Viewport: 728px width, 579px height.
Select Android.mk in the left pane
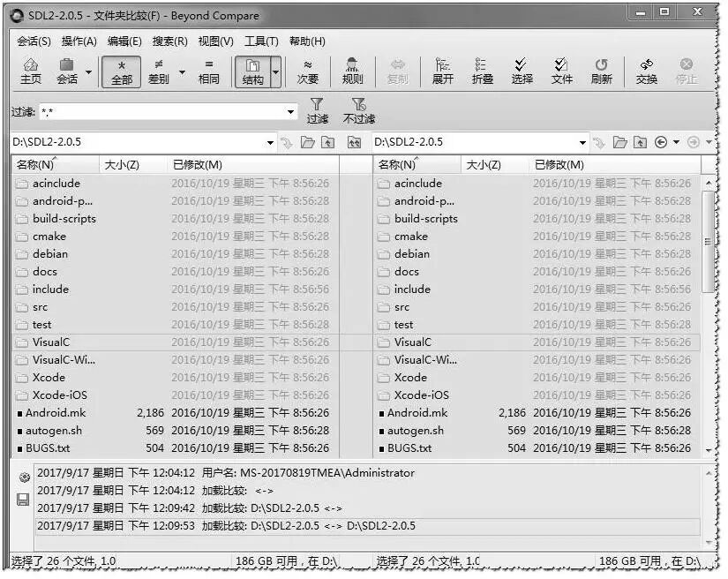[x=176, y=413]
